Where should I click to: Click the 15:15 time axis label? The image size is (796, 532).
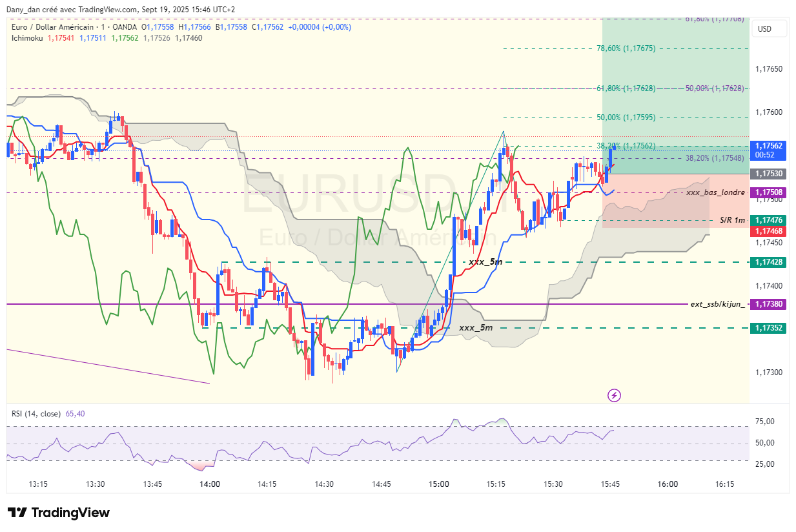(x=496, y=484)
